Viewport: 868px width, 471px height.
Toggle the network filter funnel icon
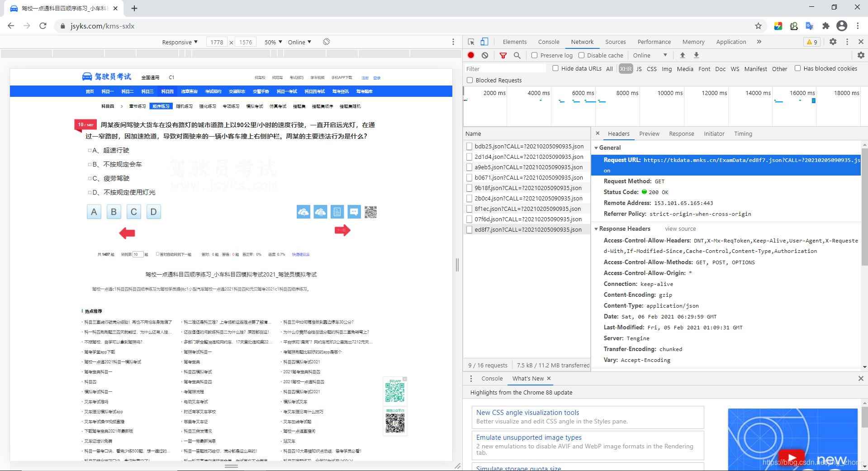[503, 55]
